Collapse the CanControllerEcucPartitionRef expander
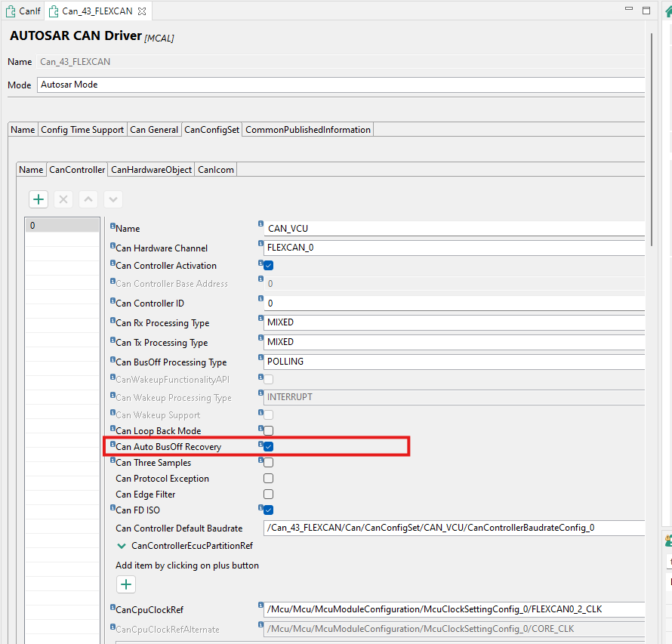This screenshot has height=644, width=672. 122,545
